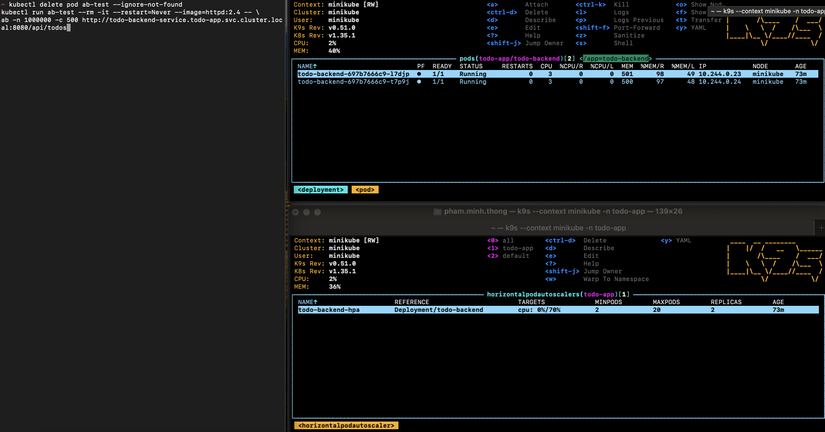
Task: Select pod row todo-backend-697b7666c9-t7p9j
Action: (557, 82)
